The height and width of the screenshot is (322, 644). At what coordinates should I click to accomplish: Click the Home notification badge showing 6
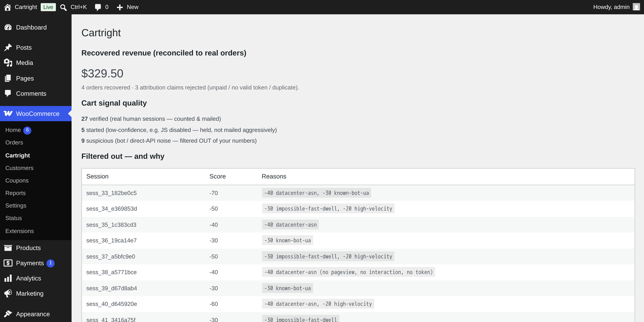pyautogui.click(x=27, y=130)
